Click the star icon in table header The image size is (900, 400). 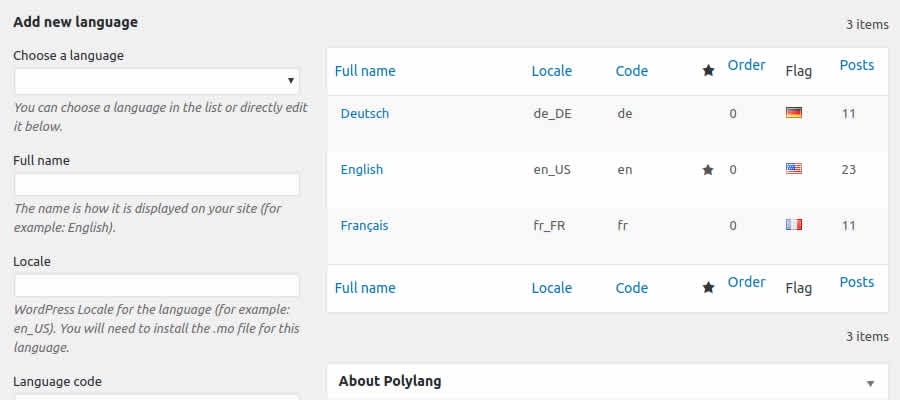point(708,71)
